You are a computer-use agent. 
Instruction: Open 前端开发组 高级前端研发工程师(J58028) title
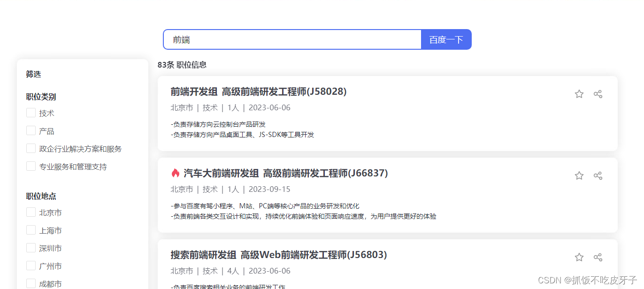(x=259, y=91)
